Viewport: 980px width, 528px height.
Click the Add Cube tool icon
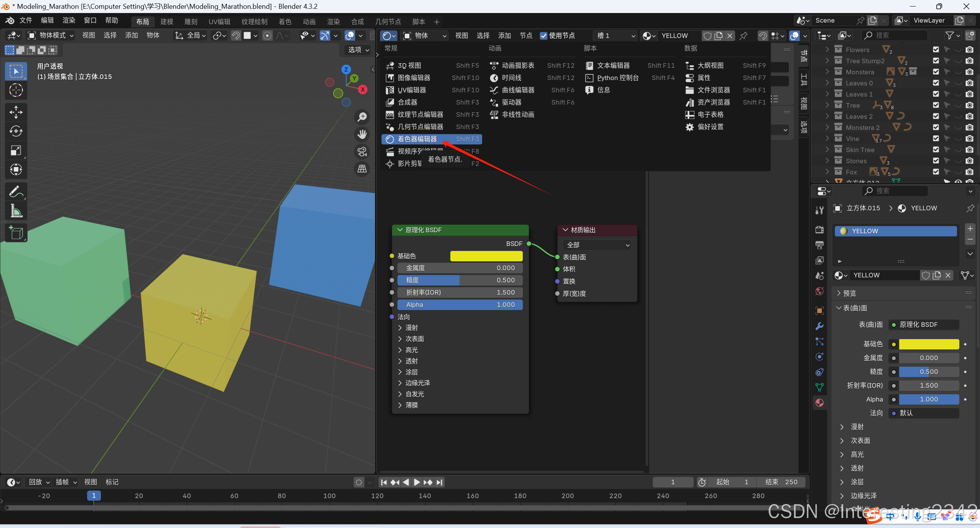click(x=16, y=233)
